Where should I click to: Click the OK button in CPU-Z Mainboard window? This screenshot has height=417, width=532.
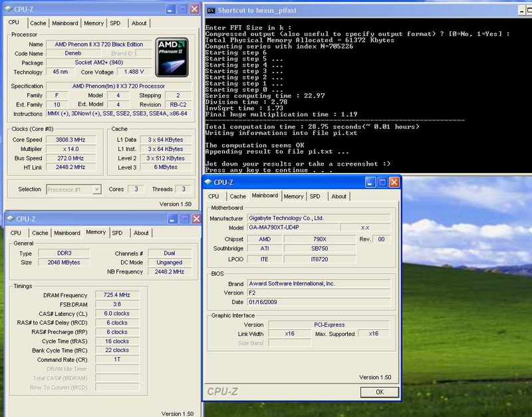[379, 392]
